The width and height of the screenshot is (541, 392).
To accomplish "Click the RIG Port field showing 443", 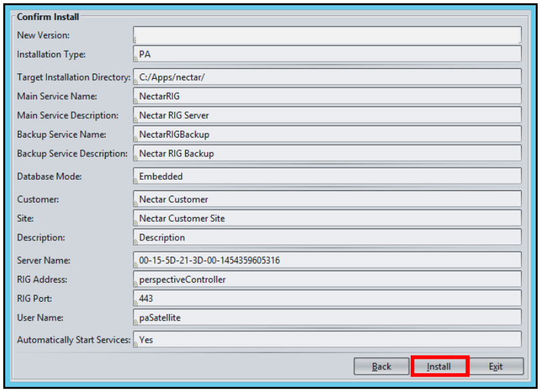I will pyautogui.click(x=327, y=298).
